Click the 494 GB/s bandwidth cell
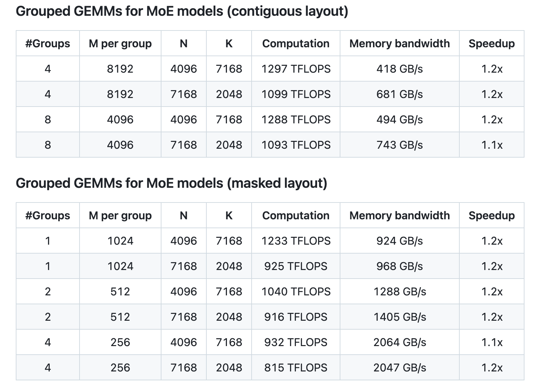543x392 pixels. click(399, 120)
